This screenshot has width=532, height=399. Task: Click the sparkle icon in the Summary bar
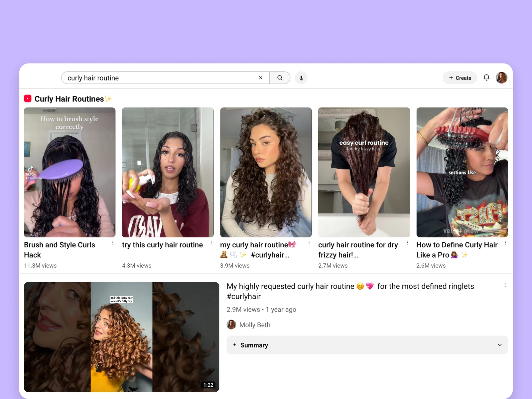click(234, 345)
